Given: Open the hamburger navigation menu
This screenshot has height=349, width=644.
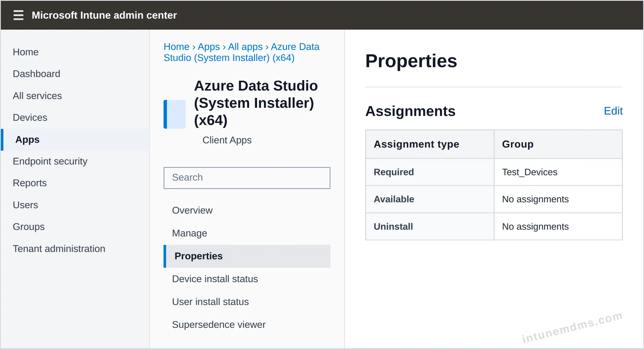Looking at the screenshot, I should click(18, 15).
